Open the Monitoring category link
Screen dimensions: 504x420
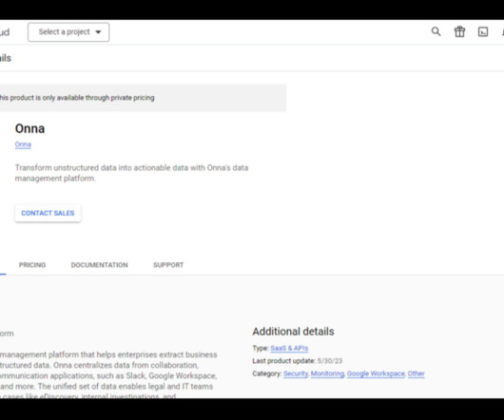[327, 373]
